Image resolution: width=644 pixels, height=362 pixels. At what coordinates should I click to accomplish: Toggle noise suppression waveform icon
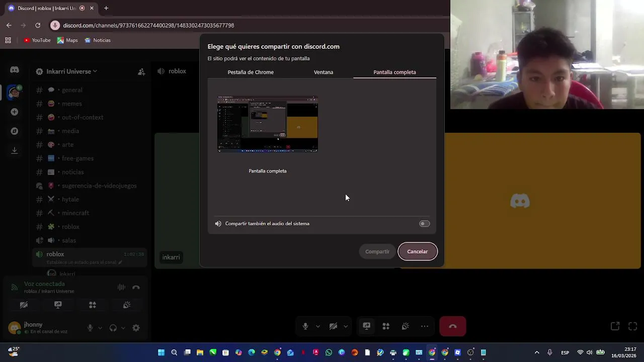click(121, 287)
